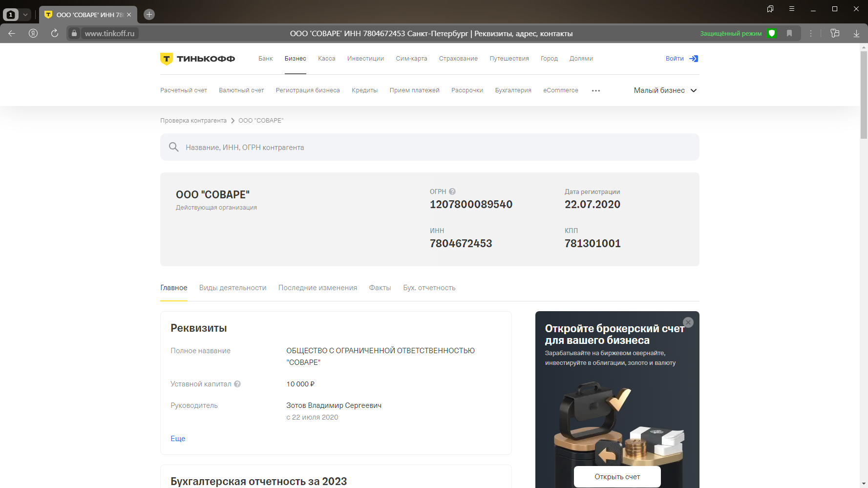Click the page vertical scrollbar

864,95
